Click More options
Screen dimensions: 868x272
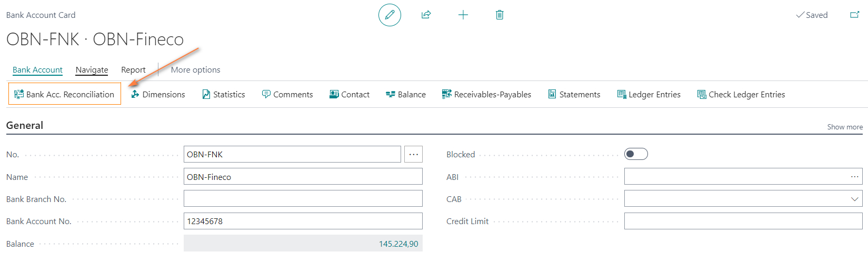(x=195, y=69)
